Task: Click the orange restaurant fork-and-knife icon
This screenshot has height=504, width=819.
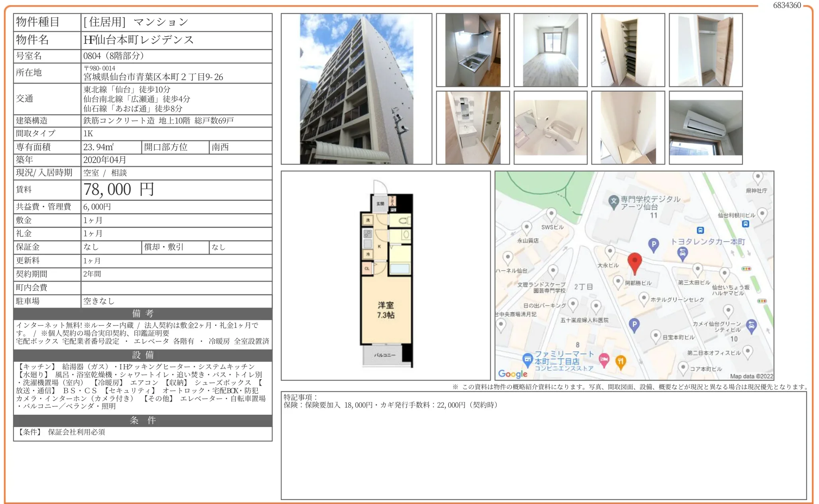Action: click(x=621, y=362)
